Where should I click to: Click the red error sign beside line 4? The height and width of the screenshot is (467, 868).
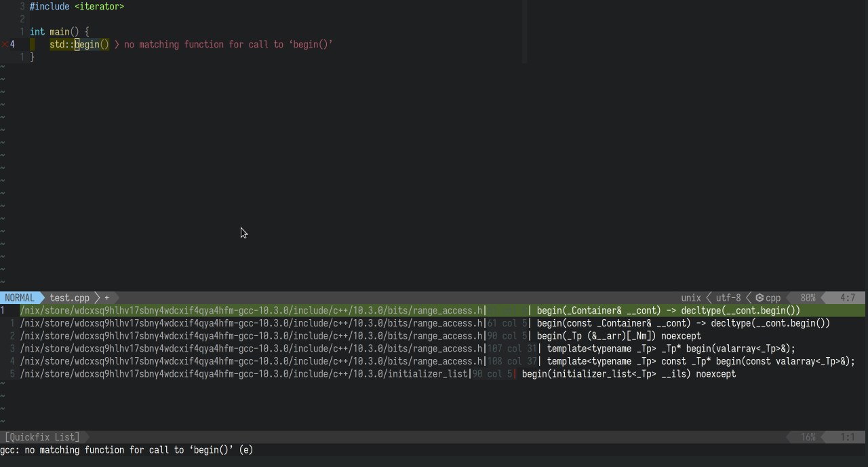tap(5, 45)
